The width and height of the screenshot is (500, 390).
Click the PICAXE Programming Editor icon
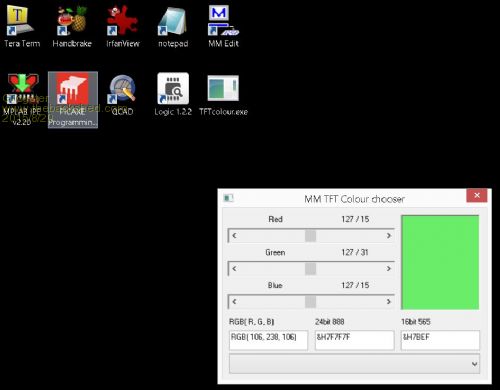pyautogui.click(x=73, y=99)
